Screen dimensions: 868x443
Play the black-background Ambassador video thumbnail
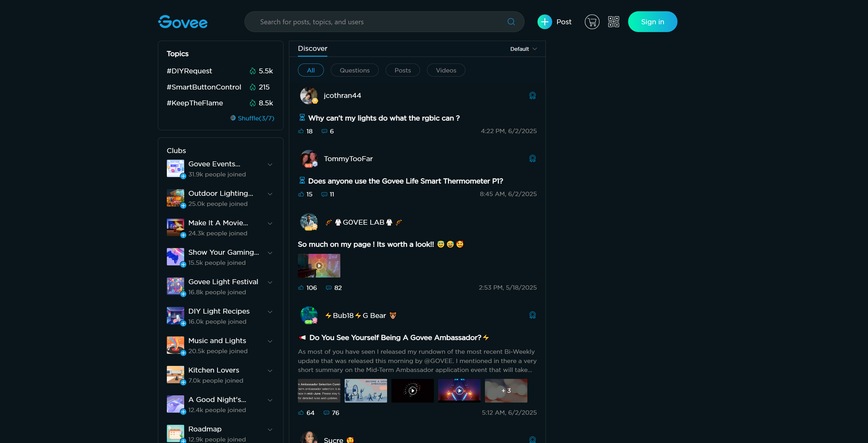[412, 391]
